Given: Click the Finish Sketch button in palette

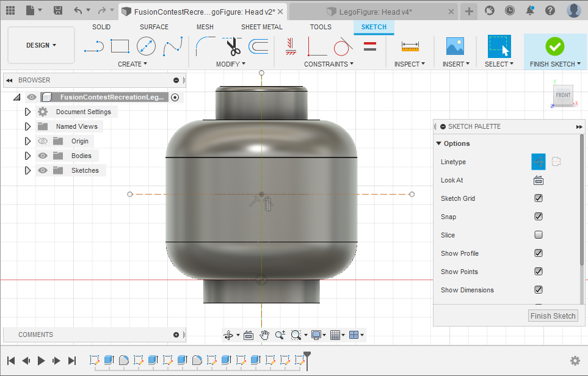Looking at the screenshot, I should pyautogui.click(x=553, y=316).
